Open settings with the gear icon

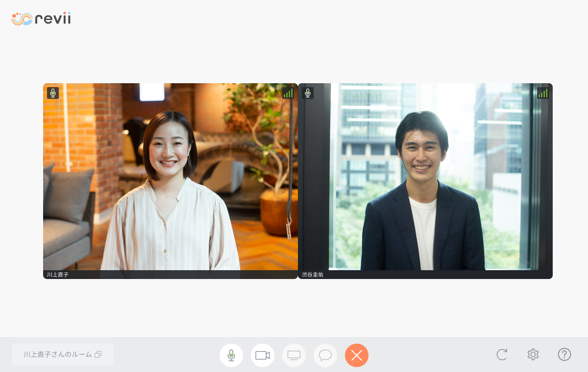[533, 354]
